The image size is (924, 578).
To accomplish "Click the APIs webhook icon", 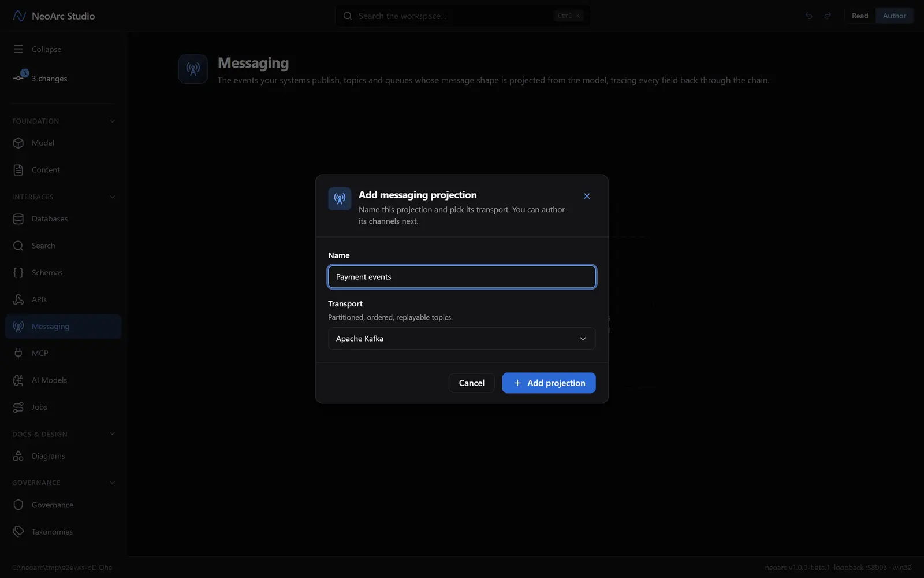I will (18, 299).
